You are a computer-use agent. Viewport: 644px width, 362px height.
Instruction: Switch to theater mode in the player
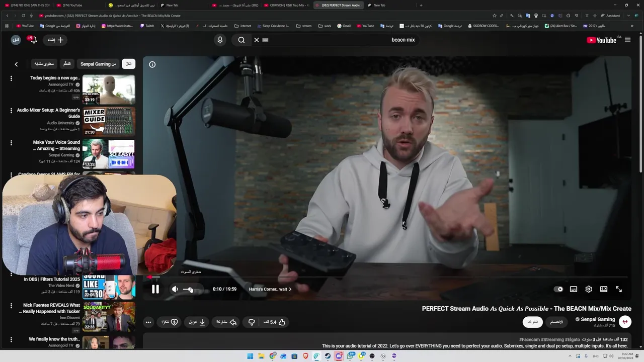604,289
